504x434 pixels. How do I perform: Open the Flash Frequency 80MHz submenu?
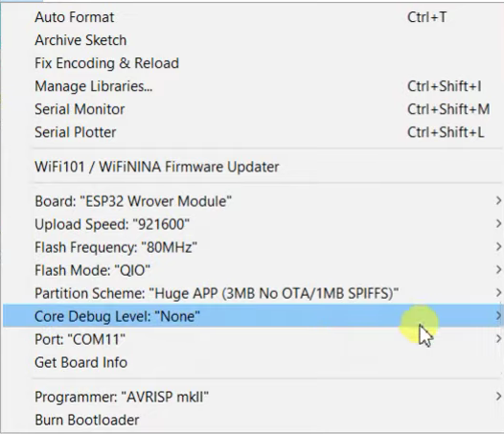coord(253,247)
